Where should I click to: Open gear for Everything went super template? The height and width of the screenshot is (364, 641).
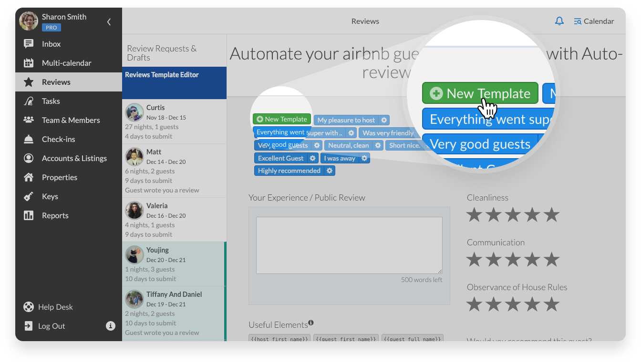pos(352,133)
